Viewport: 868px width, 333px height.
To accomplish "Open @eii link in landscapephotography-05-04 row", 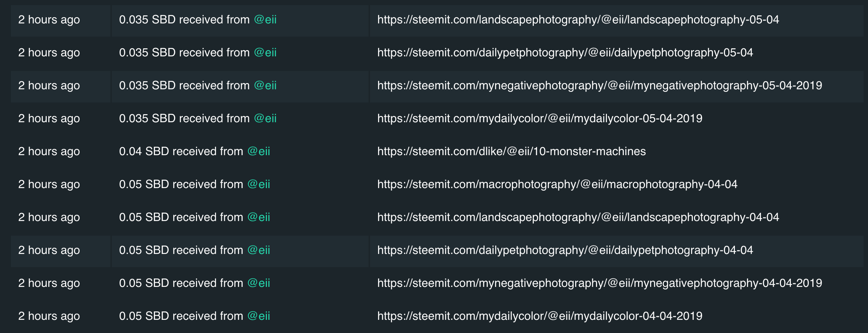I will (265, 20).
